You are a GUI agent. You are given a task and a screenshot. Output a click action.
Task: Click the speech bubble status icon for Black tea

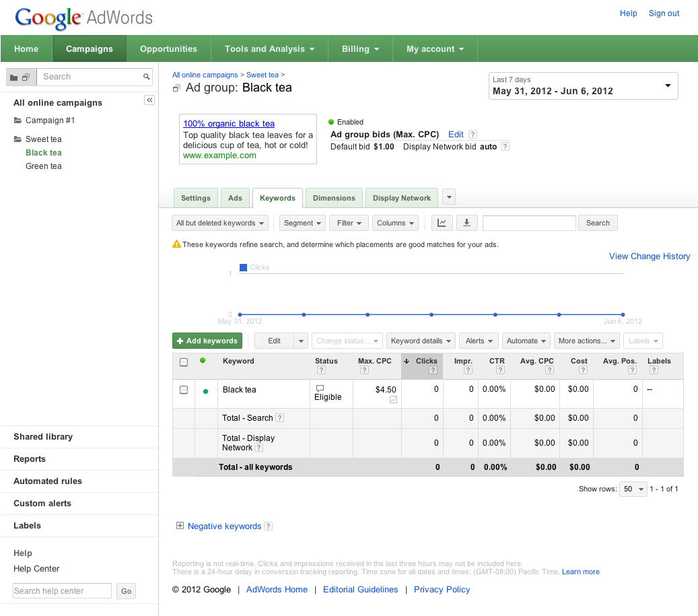(320, 388)
